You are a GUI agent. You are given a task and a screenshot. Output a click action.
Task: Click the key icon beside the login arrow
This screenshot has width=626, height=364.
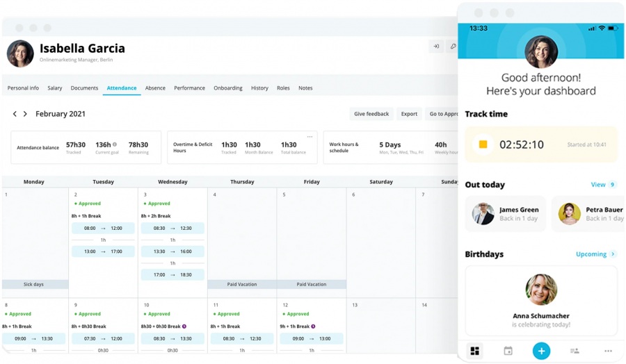pos(453,47)
